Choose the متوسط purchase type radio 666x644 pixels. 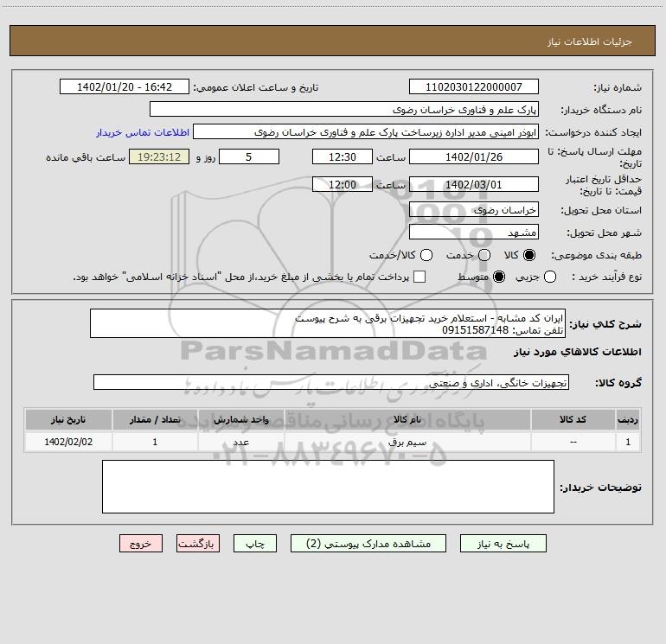[499, 277]
